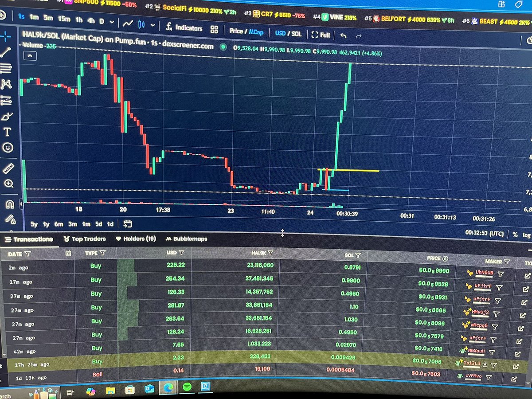Activate the zoom in magnifier tool
Viewport: 532px width, 399px height.
click(x=8, y=184)
